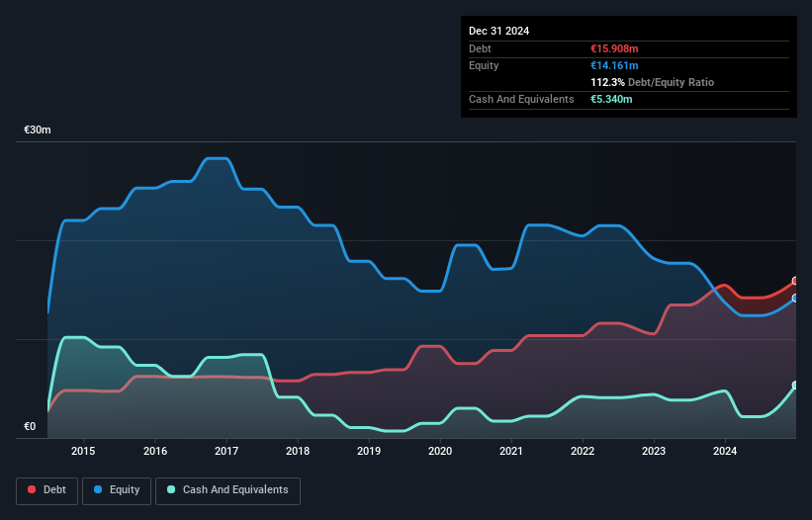Viewport: 812px width, 520px height.
Task: Select the red Debt endpoint marker on chart
Action: [x=795, y=281]
